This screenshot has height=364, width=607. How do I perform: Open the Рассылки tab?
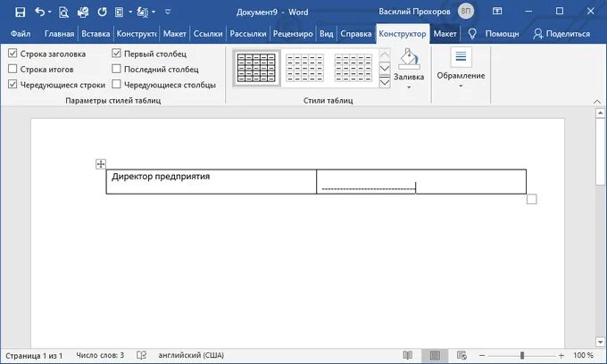click(248, 34)
